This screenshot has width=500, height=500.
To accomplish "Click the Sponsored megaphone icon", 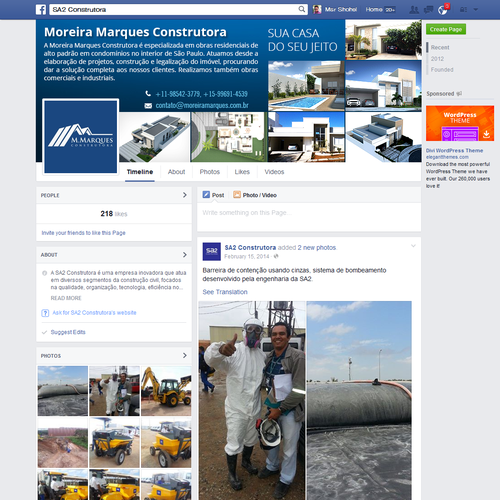I will [x=459, y=94].
